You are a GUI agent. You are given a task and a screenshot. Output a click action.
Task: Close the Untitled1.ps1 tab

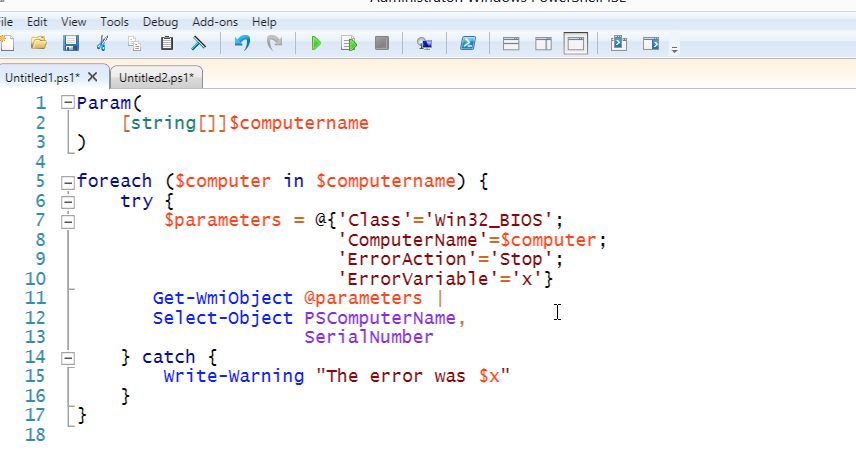pos(93,76)
